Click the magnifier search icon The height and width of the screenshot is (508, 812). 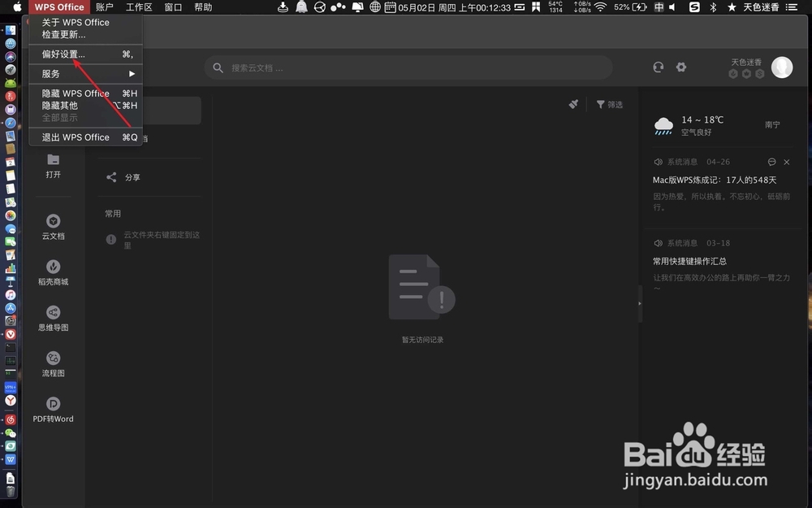pyautogui.click(x=218, y=68)
